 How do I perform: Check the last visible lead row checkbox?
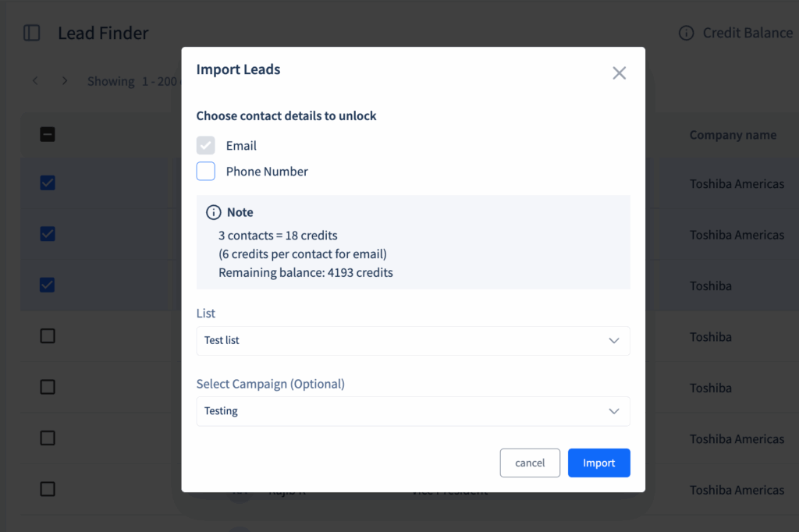[48, 489]
